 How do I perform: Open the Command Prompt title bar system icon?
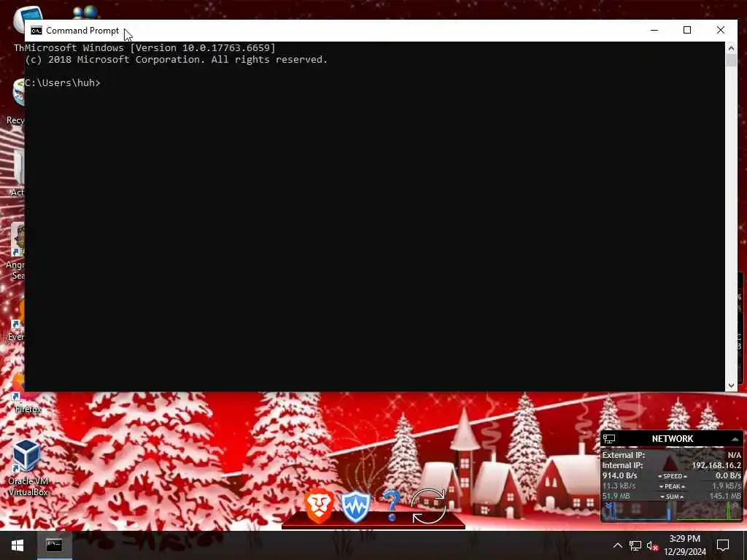[x=36, y=31]
